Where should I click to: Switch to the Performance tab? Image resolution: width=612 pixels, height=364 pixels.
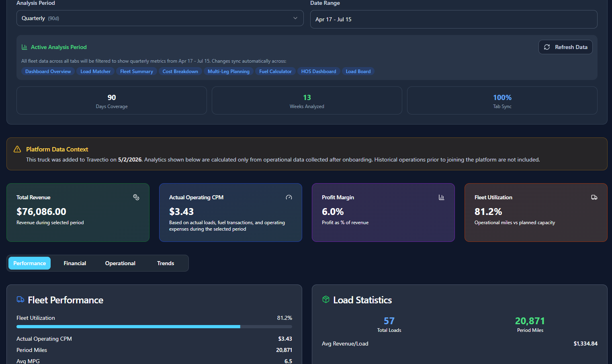point(29,263)
